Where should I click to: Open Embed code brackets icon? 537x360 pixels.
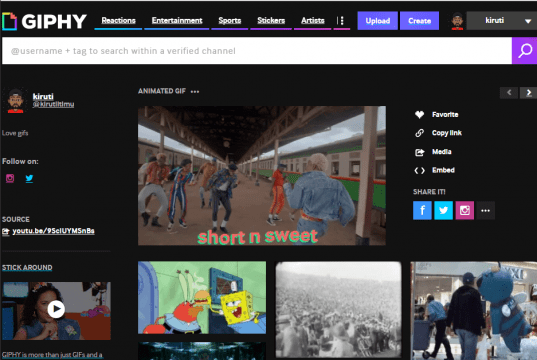[x=420, y=170]
